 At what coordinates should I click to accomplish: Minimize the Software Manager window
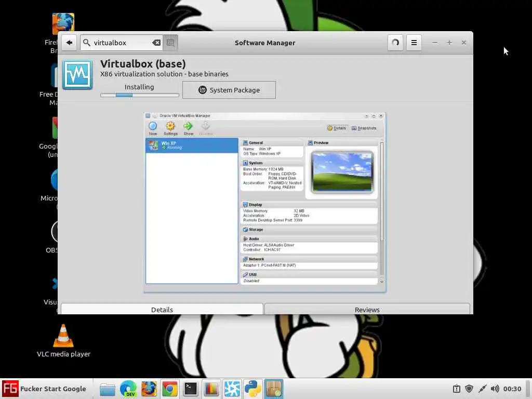(435, 43)
